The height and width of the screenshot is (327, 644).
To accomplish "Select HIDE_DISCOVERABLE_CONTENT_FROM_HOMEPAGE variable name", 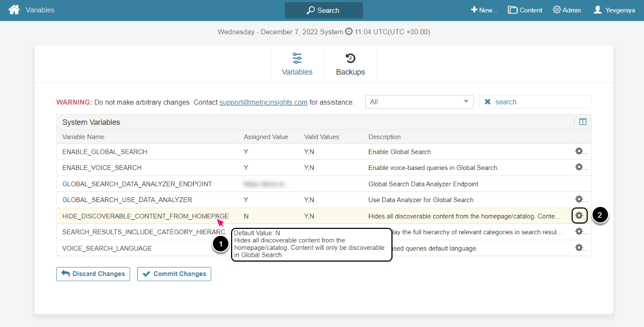I will [145, 216].
